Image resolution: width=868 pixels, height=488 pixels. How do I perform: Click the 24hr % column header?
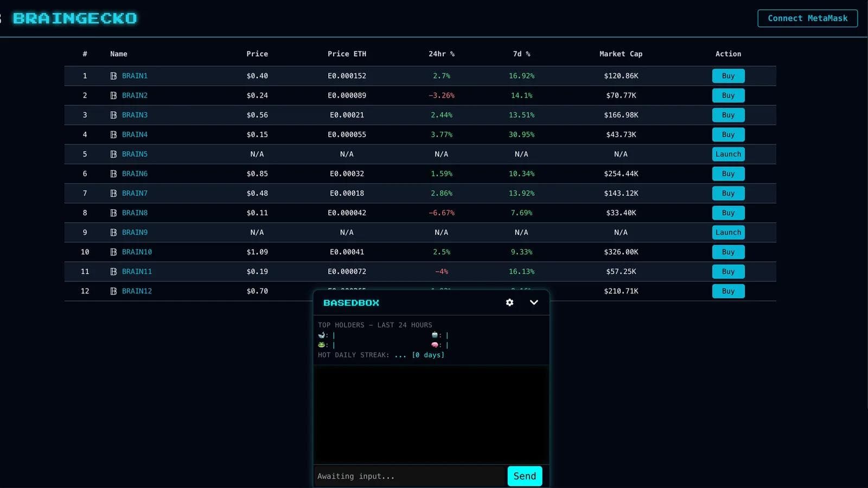(442, 54)
